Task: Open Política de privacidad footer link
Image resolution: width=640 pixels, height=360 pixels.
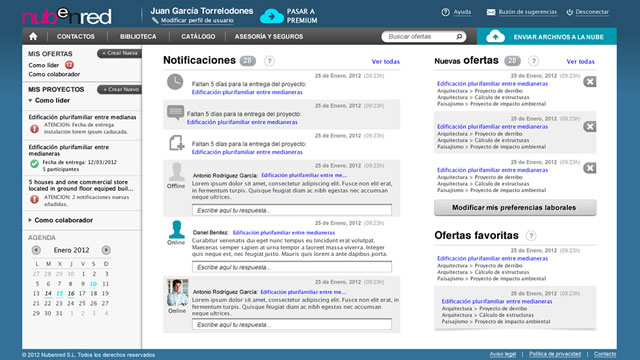Action: (555, 354)
